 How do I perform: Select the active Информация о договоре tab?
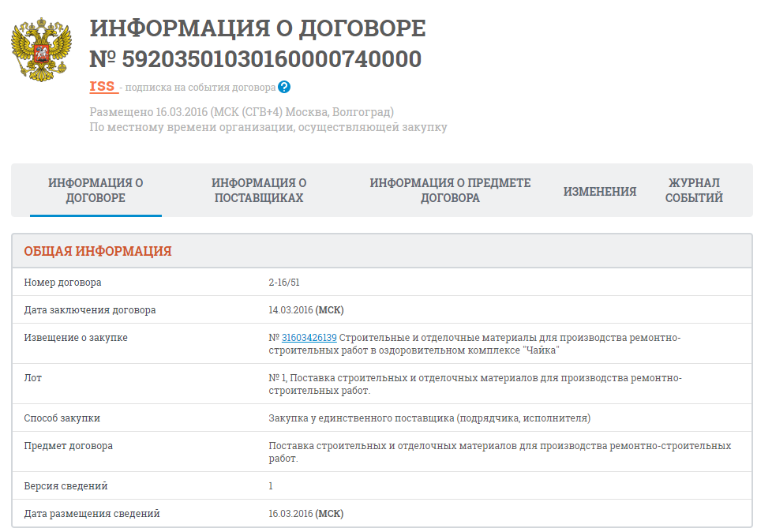96,190
